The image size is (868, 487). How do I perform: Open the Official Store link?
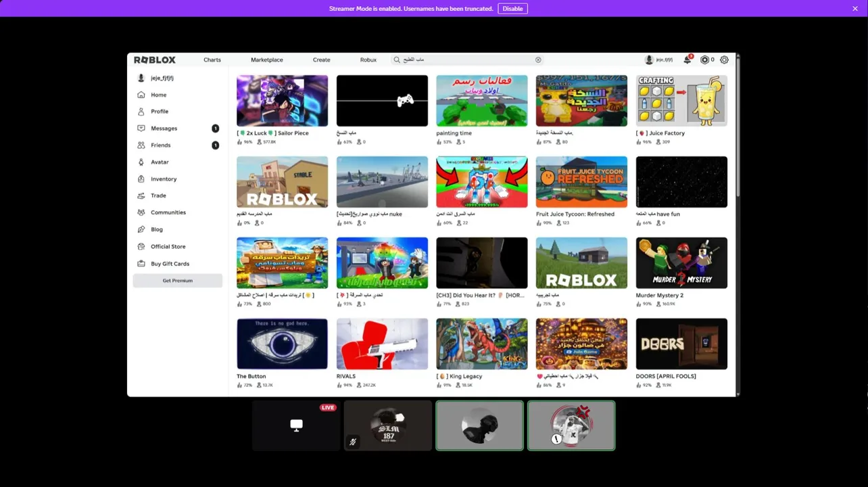tap(168, 246)
